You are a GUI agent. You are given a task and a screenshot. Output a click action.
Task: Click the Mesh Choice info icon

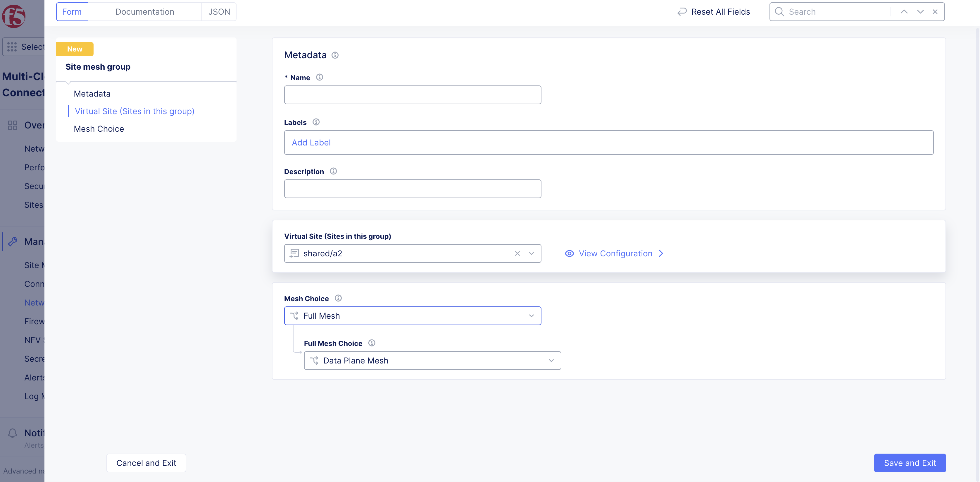pos(338,298)
